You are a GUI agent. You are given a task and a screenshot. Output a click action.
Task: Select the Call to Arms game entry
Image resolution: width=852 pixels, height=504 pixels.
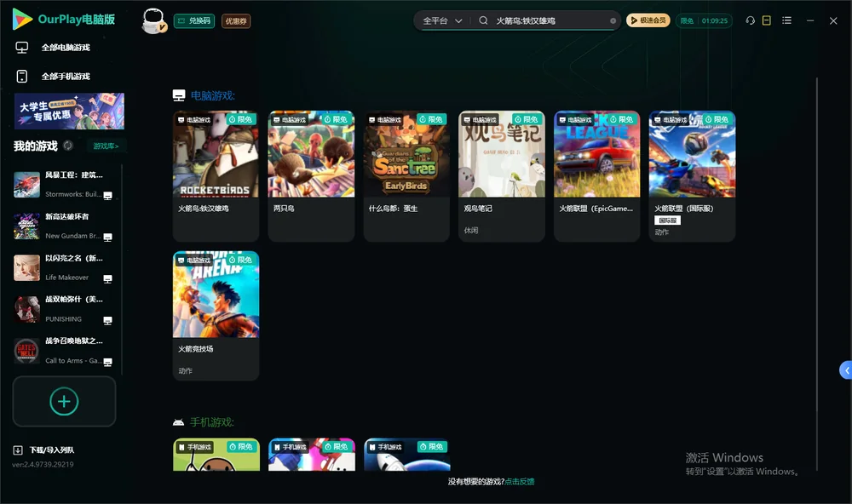pyautogui.click(x=63, y=351)
